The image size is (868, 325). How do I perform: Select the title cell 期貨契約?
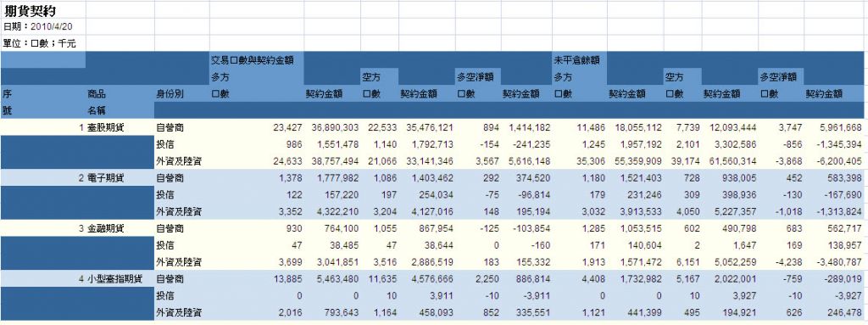click(30, 11)
